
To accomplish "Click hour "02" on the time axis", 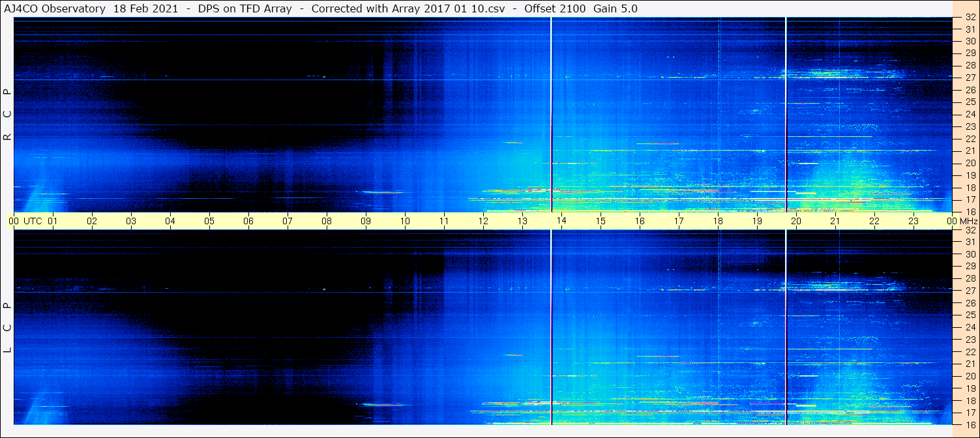I will (x=92, y=222).
